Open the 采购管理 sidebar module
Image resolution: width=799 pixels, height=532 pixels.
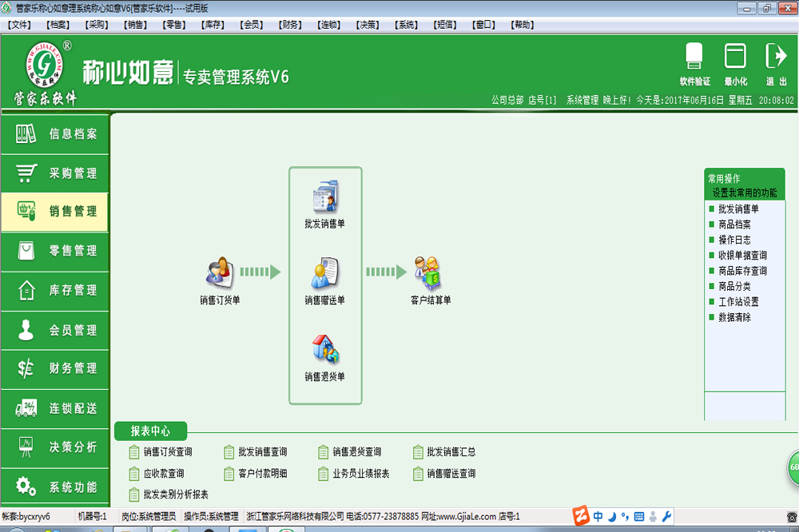click(x=55, y=173)
